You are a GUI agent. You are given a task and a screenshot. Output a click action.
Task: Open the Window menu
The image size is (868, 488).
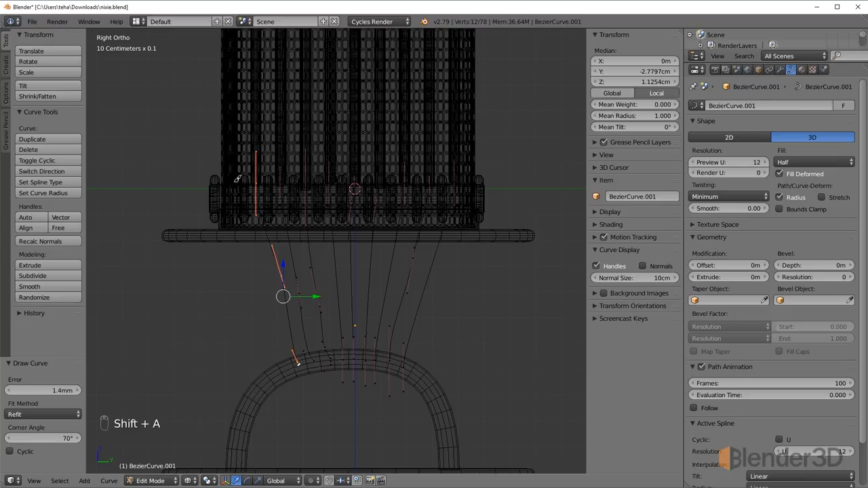coord(89,22)
